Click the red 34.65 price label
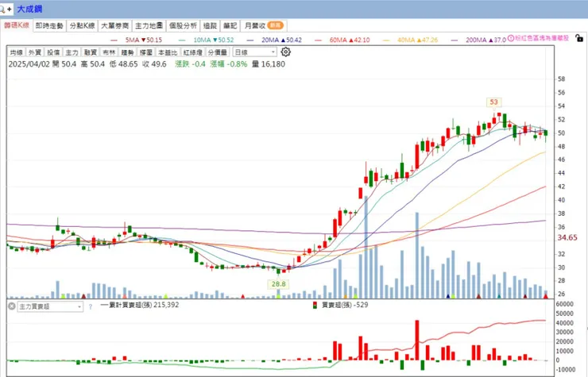The image size is (588, 377). 567,237
